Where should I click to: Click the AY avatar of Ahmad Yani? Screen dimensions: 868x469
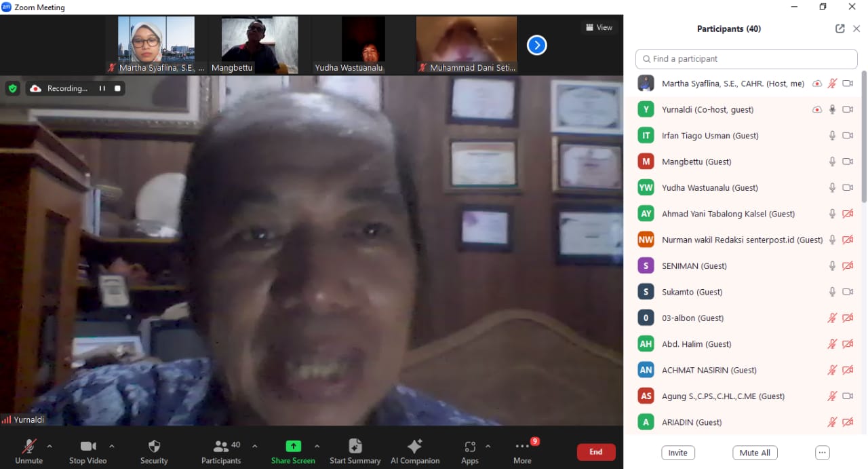click(x=646, y=214)
